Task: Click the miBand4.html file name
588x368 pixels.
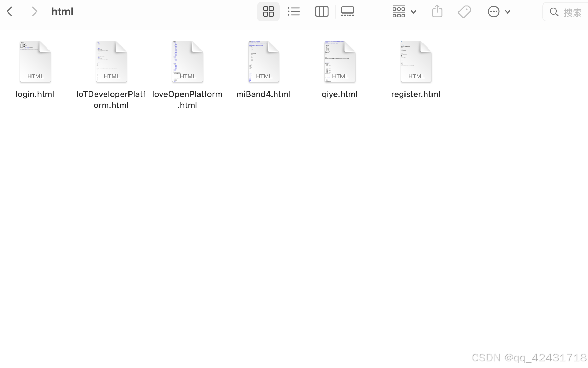Action: pyautogui.click(x=264, y=94)
